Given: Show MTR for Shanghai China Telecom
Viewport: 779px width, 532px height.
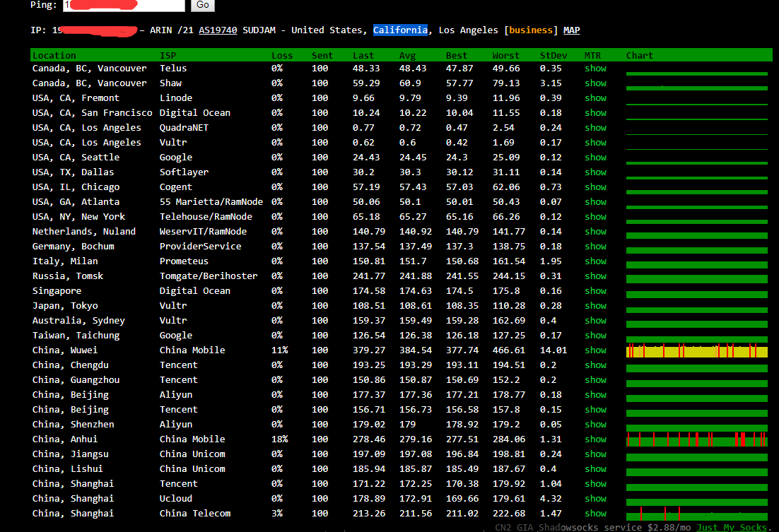Looking at the screenshot, I should click(595, 514).
